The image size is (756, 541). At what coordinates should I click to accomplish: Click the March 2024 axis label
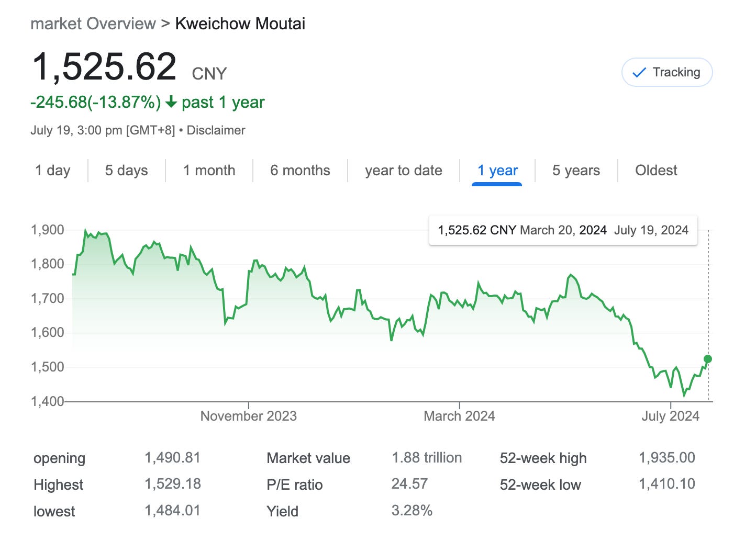459,416
